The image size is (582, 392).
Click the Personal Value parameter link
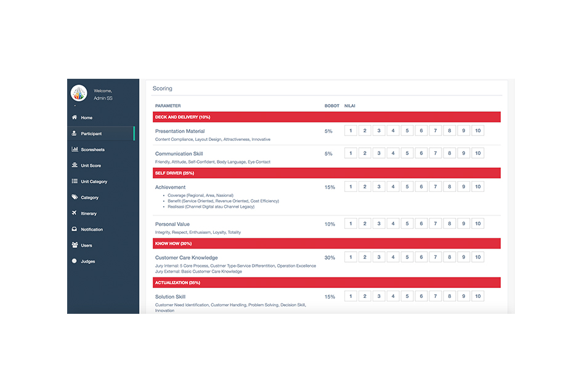point(174,223)
